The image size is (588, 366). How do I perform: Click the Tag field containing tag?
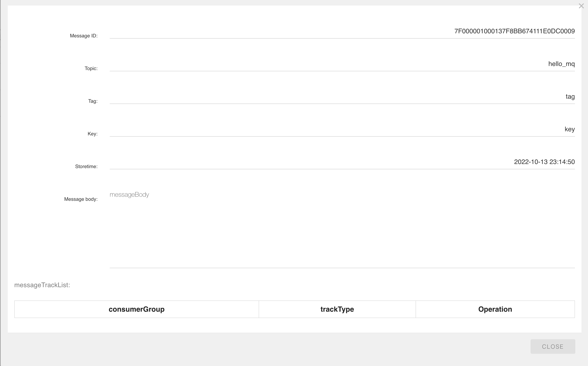pyautogui.click(x=342, y=97)
